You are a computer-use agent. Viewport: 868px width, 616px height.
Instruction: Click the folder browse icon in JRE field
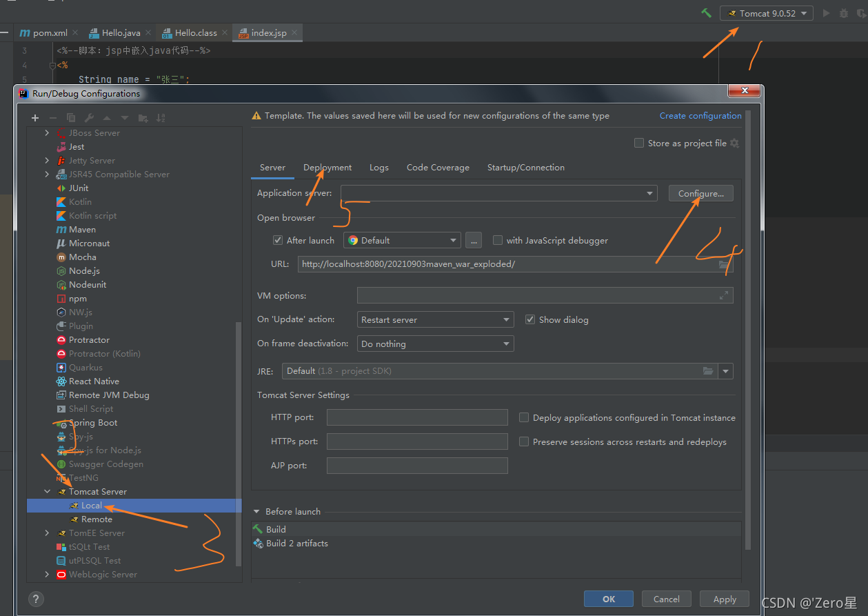tap(708, 371)
